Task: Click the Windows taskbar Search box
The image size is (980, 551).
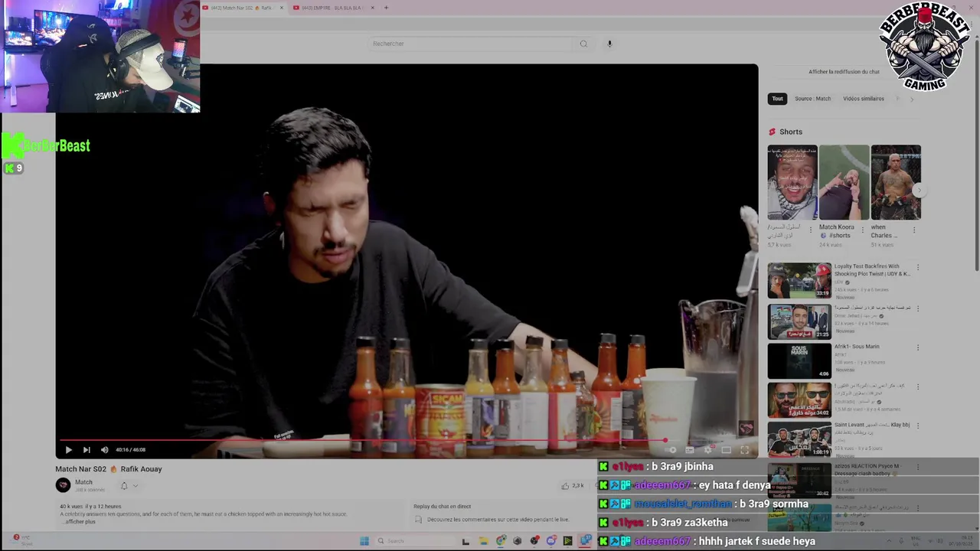Action: (413, 541)
